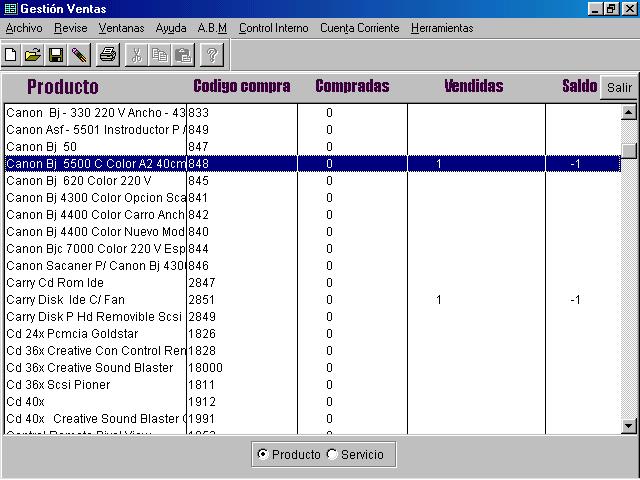Click purchase code 833
This screenshot has width=640, height=480.
pos(198,113)
